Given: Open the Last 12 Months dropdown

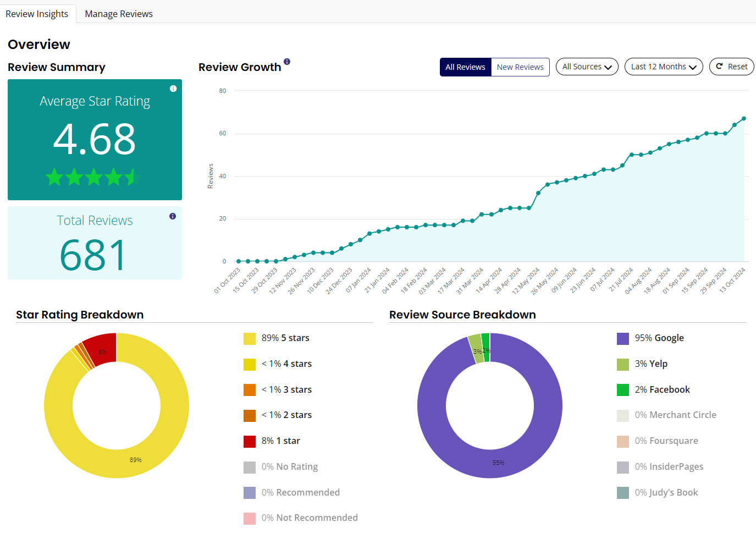Looking at the screenshot, I should pos(664,67).
